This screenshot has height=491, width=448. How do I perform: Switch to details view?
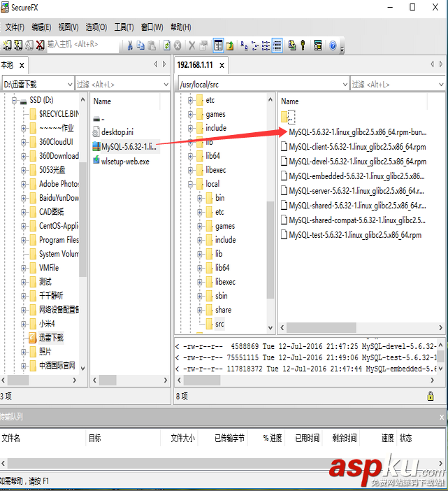click(277, 45)
